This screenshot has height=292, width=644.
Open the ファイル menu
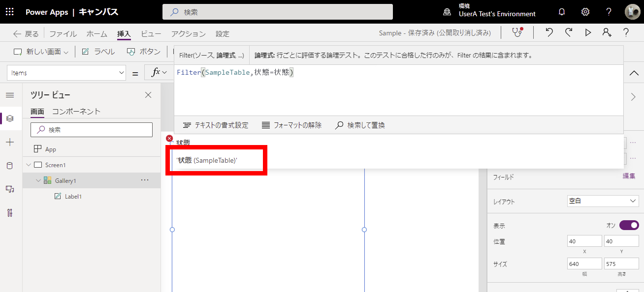point(63,34)
